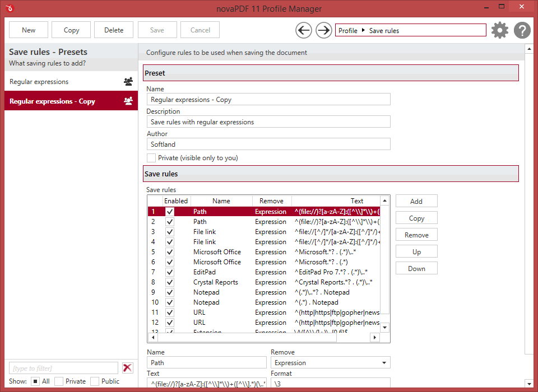538x392 pixels.
Task: Click the preset Name input field
Action: click(268, 100)
